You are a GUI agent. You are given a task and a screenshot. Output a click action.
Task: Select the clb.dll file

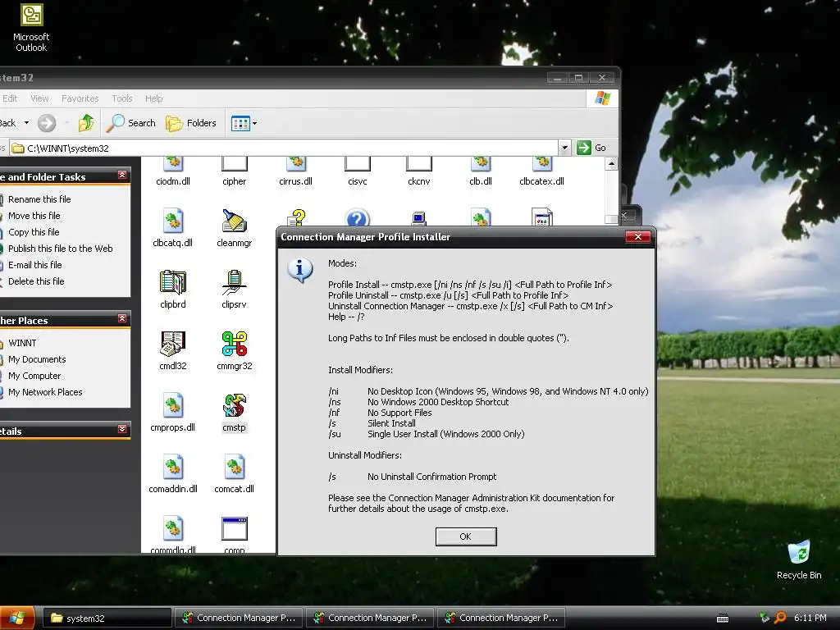point(481,172)
